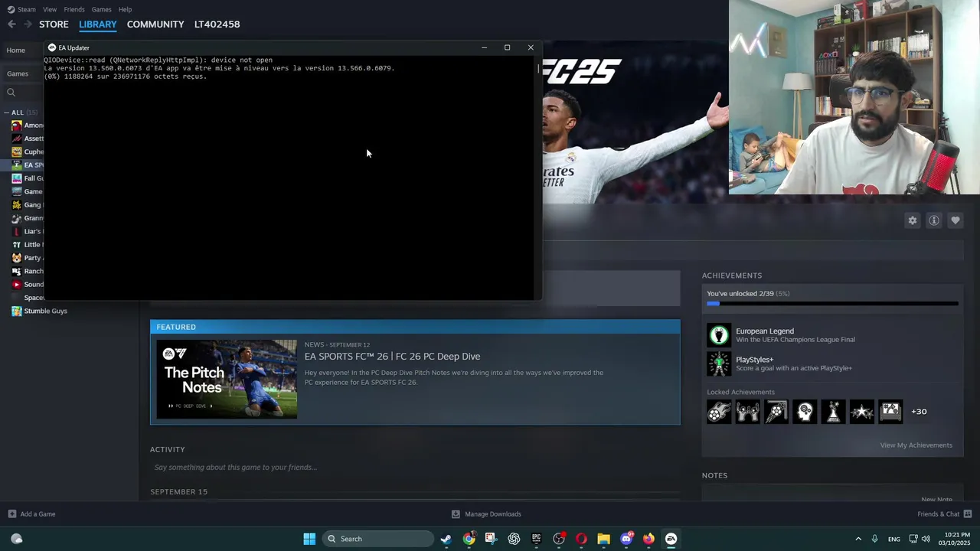Click locked achievement skull-head icon
980x551 pixels.
click(x=805, y=412)
